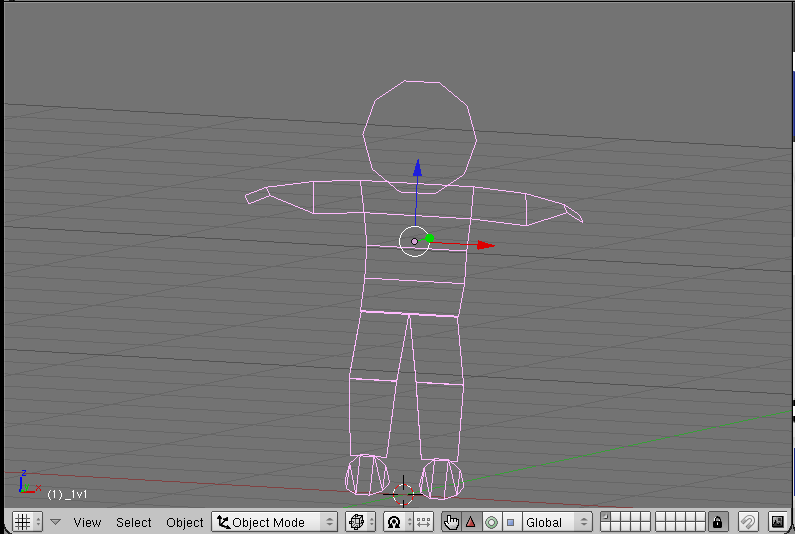Click the blue Z-axis manipulator arrow
The height and width of the screenshot is (534, 795).
pyautogui.click(x=417, y=168)
